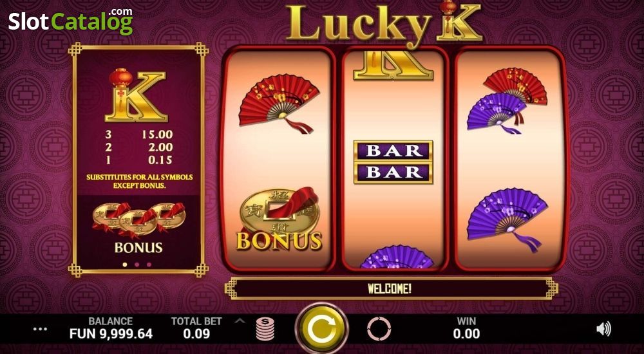Open the three-dot options menu
This screenshot has height=354, width=644.
coord(40,329)
